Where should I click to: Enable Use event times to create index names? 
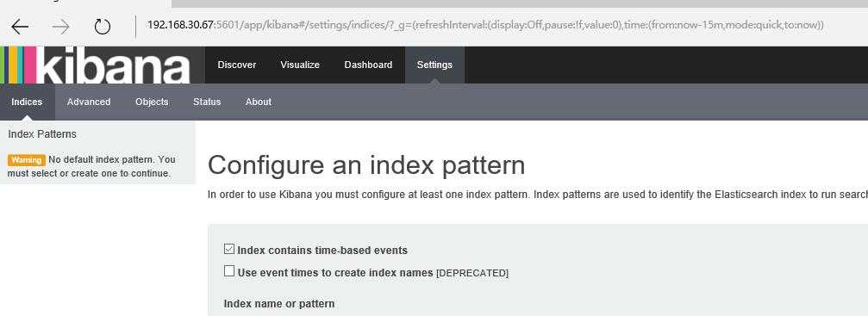(229, 271)
